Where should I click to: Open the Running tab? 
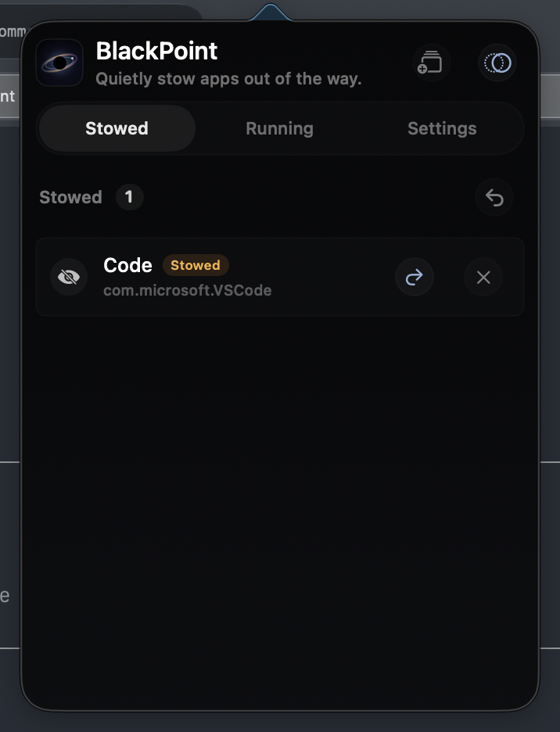coord(279,128)
